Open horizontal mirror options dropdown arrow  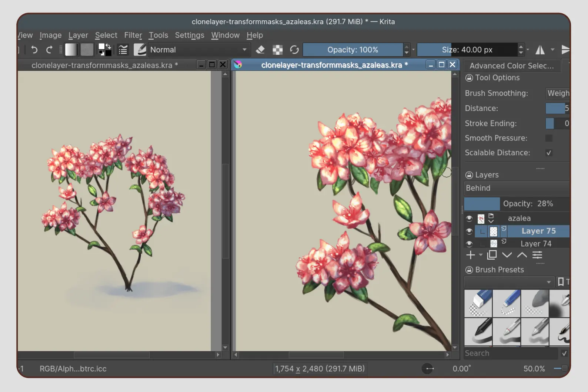(553, 50)
